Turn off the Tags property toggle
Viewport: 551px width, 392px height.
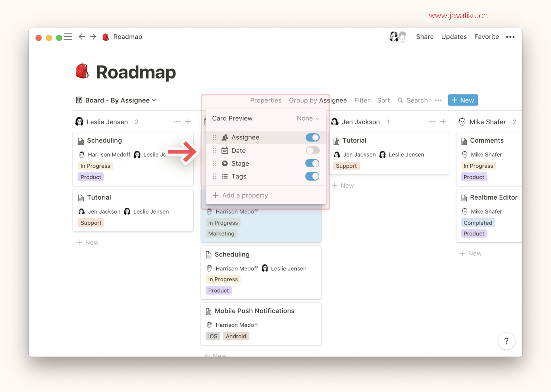tap(312, 176)
